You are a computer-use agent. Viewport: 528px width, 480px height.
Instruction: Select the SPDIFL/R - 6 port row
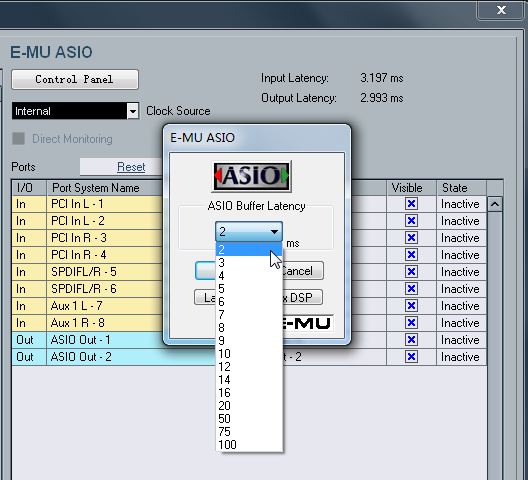(x=249, y=289)
